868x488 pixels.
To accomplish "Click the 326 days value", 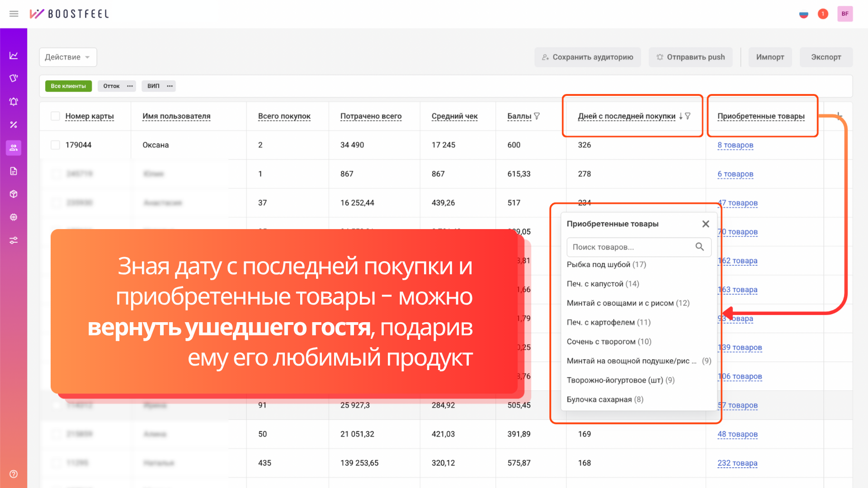I will 584,145.
